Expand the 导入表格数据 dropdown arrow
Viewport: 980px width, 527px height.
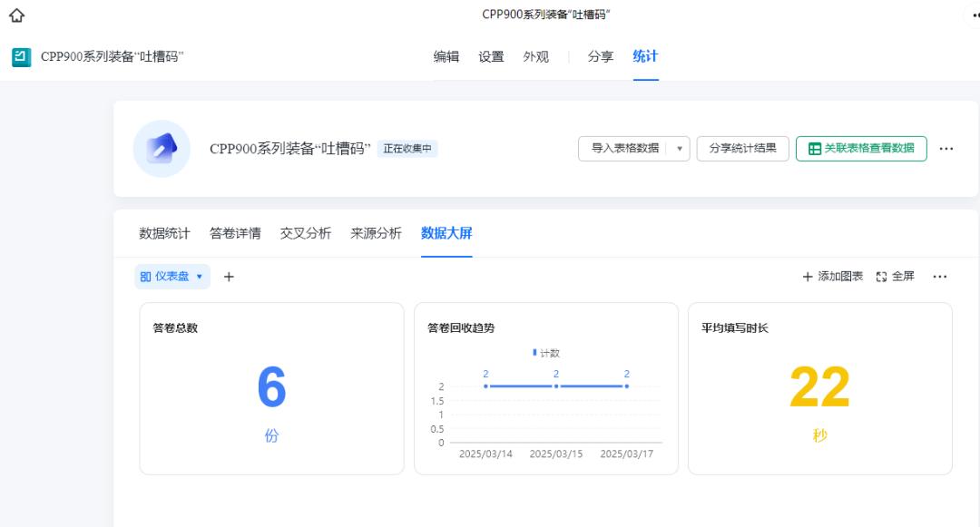click(680, 149)
